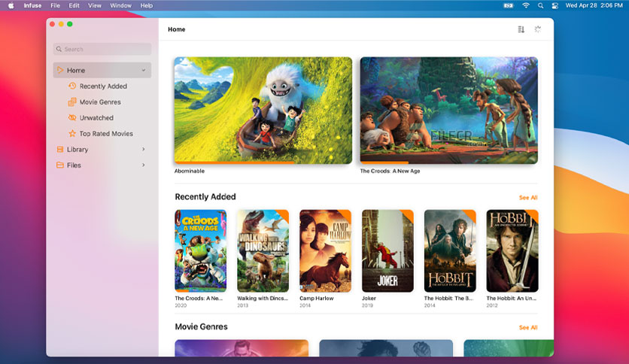Screen dimensions: 629x364
Task: Click The Croods banner progress bar
Action: click(x=449, y=162)
